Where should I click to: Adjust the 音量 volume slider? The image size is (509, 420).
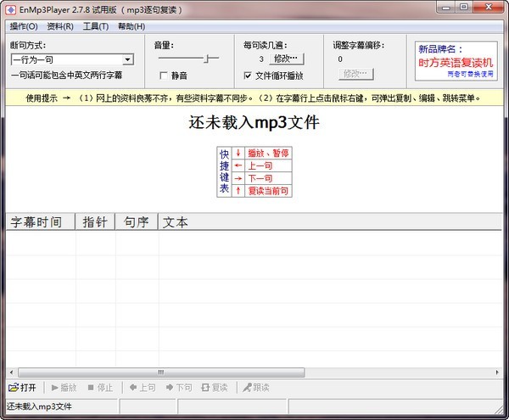[x=207, y=59]
